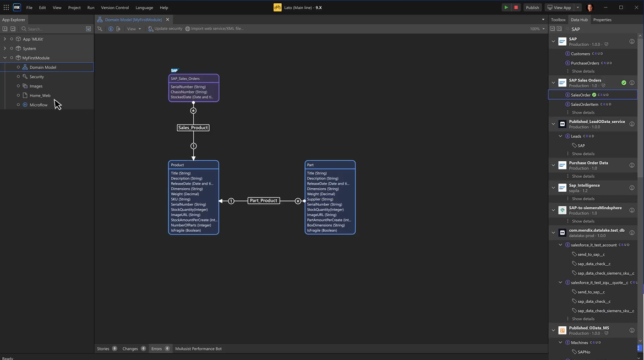Click Update security in the toolbar
The image size is (644, 360).
click(165, 29)
